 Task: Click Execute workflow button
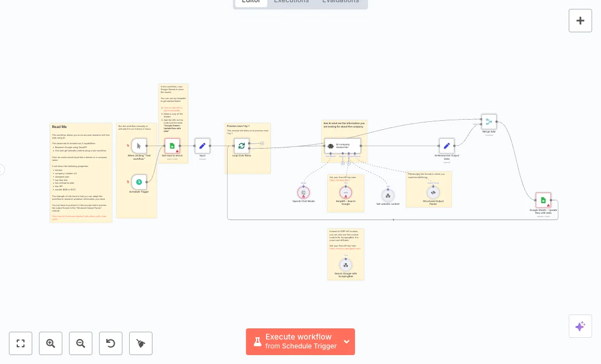(x=294, y=342)
